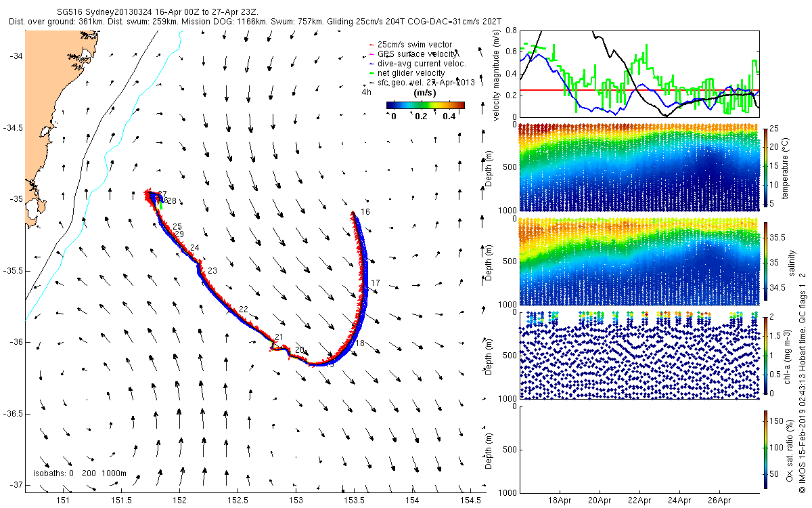
Task: Click the '(m/s)' label above the map colorbar
Action: pos(424,92)
